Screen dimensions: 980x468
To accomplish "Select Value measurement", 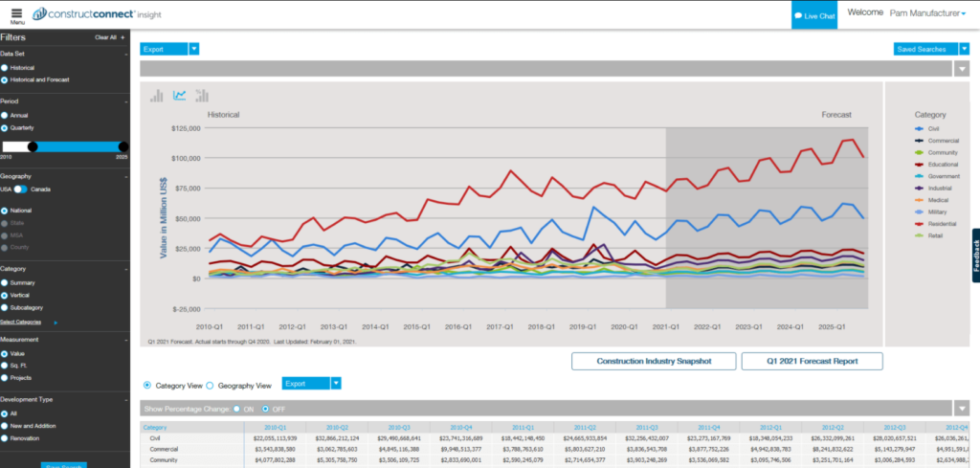I will 5,353.
